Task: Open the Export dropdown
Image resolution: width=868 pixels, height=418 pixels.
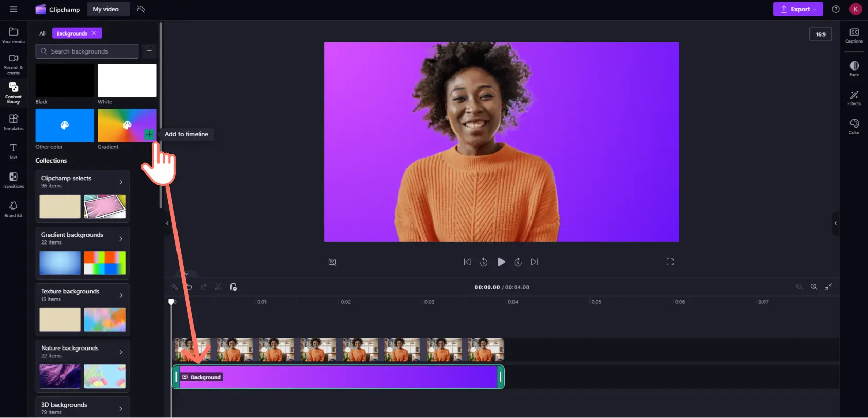Action: (x=798, y=9)
